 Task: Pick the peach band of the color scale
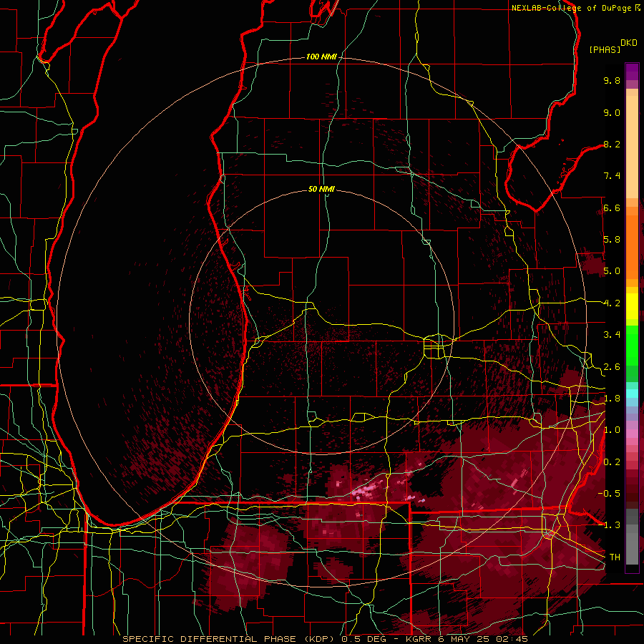click(632, 148)
